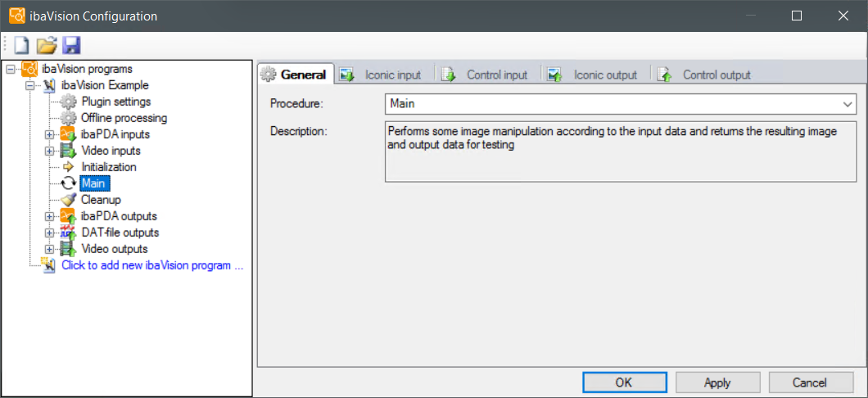Click the Apply button
Image resolution: width=868 pixels, height=398 pixels.
pyautogui.click(x=717, y=382)
